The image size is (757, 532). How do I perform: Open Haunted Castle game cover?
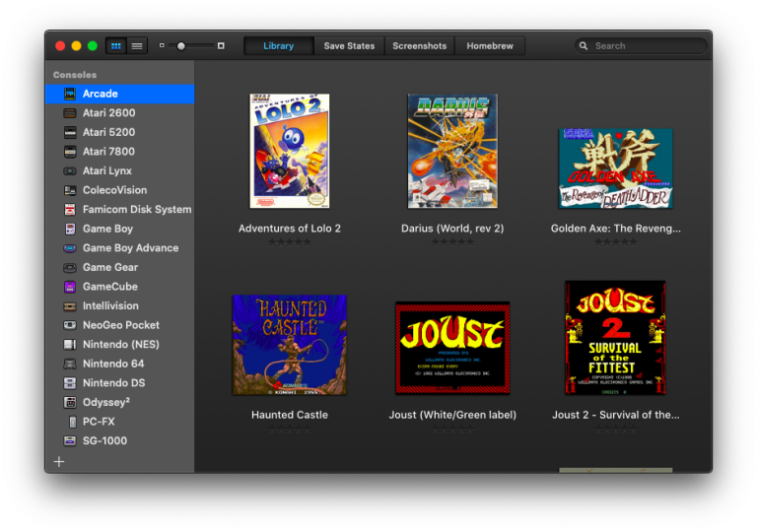289,345
